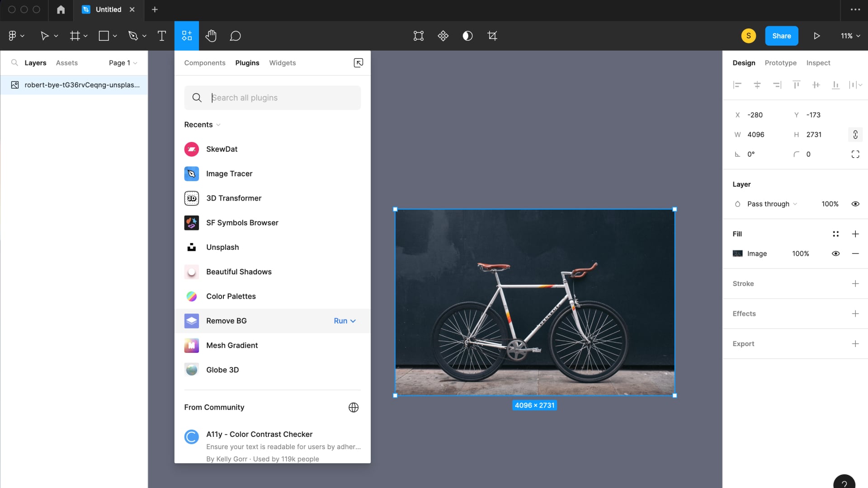
Task: Open the Figma Community globe icon
Action: point(354,407)
